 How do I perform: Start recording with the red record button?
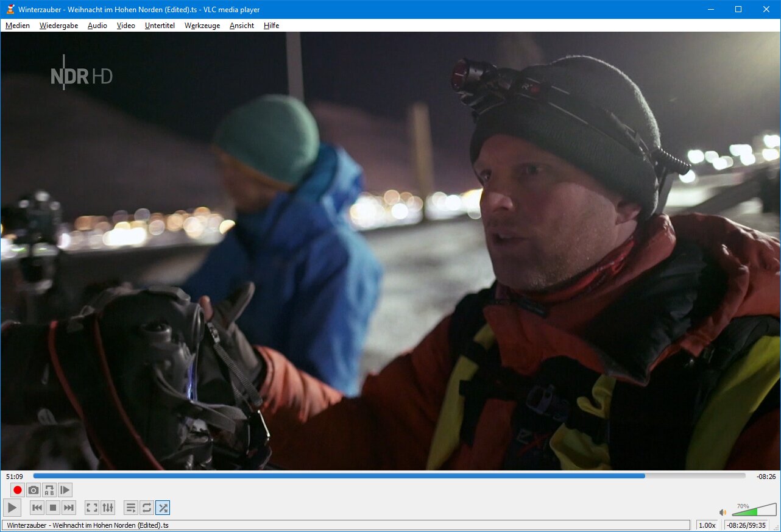click(x=18, y=490)
